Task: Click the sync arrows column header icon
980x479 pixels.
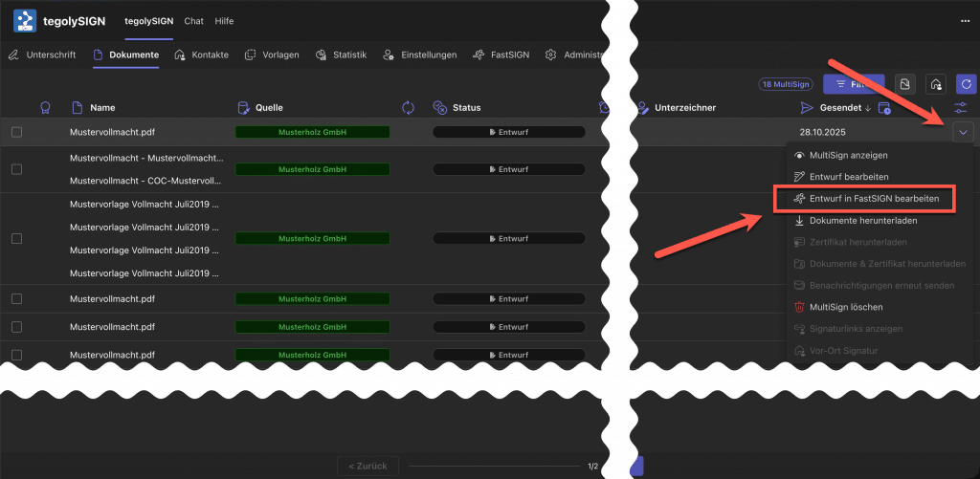Action: [x=408, y=108]
